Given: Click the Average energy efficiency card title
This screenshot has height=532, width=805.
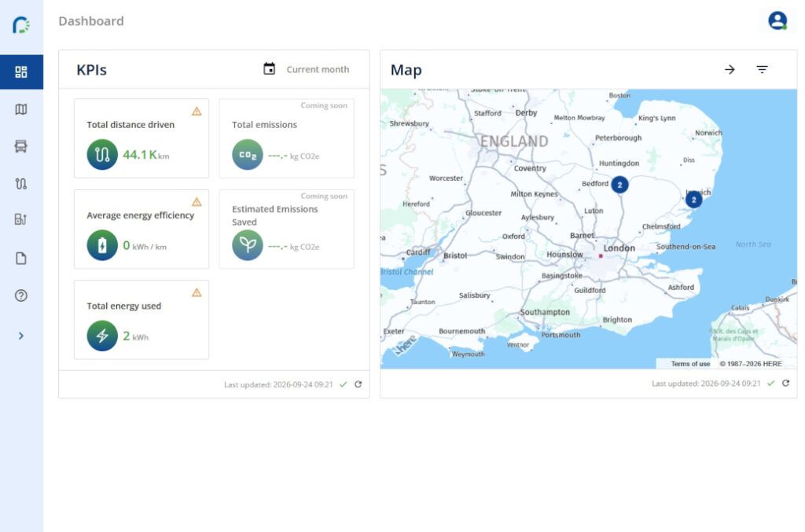Looking at the screenshot, I should pos(140,215).
